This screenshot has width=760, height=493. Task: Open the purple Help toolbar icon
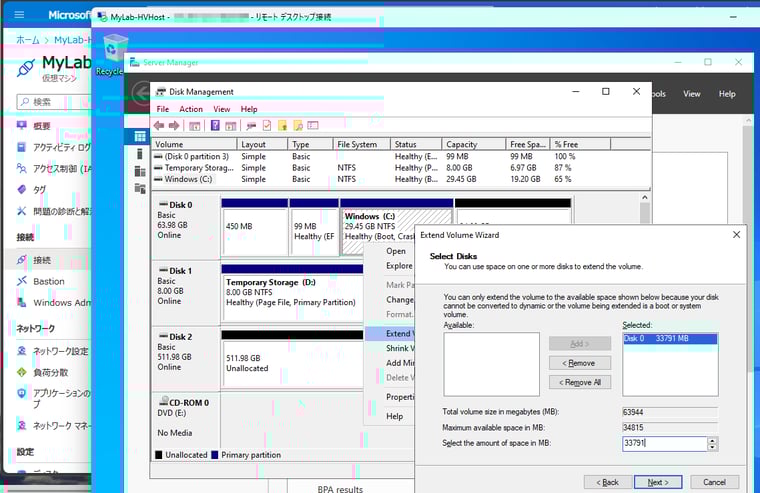click(215, 126)
